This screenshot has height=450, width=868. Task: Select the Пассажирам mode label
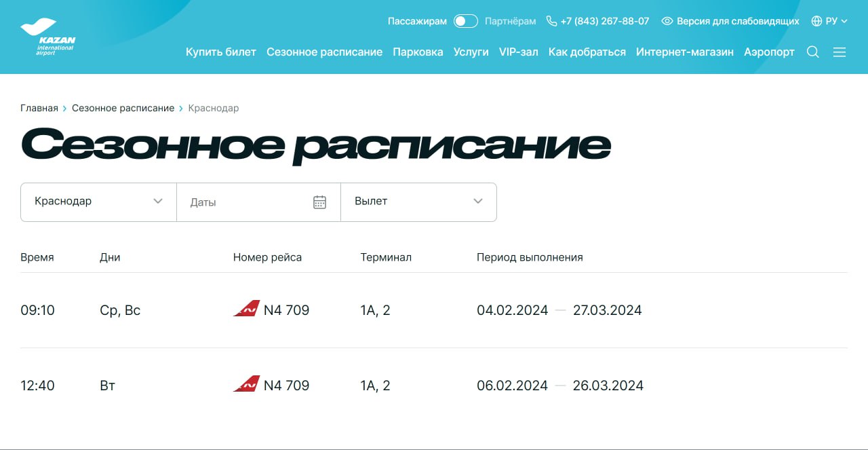tap(417, 21)
